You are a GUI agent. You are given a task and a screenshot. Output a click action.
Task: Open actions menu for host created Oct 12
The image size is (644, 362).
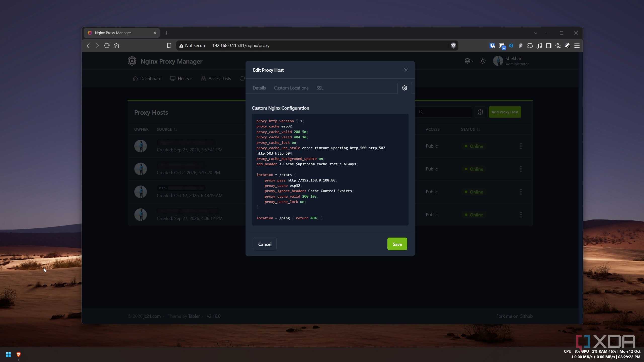[x=521, y=192]
